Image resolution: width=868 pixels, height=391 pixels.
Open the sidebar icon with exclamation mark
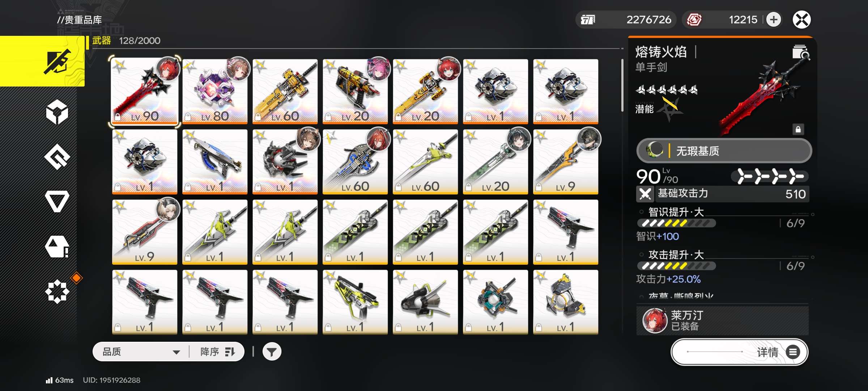tap(57, 247)
